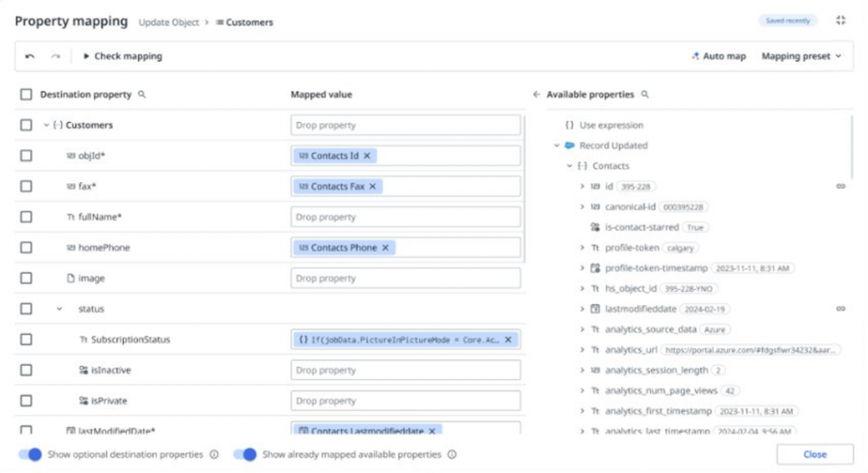Search available properties magnifier icon

(x=644, y=95)
